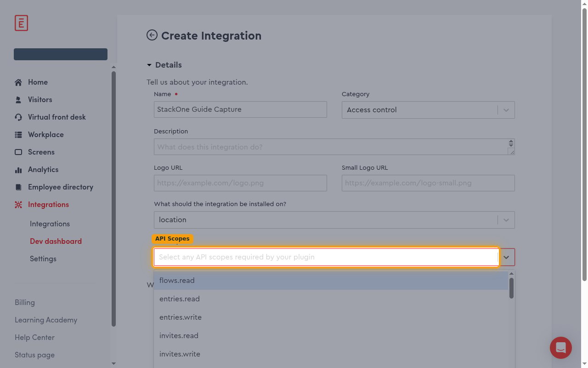The width and height of the screenshot is (588, 368).
Task: Click the sidebar scrollbar up arrow
Action: pyautogui.click(x=113, y=67)
